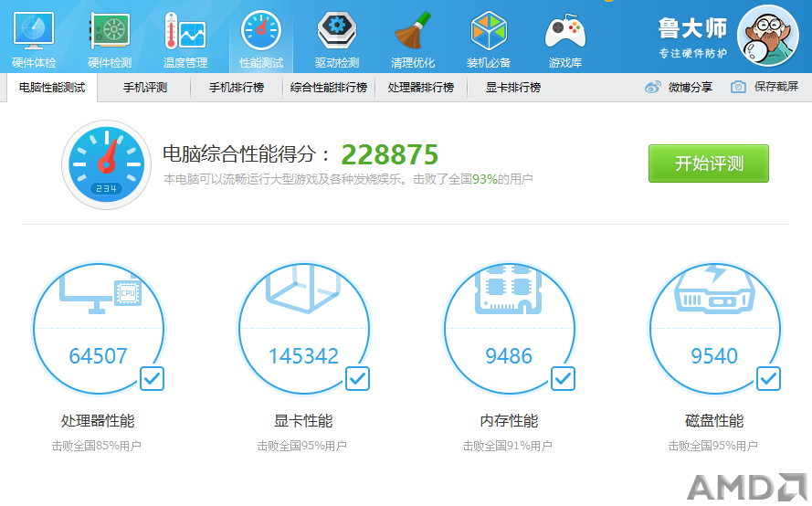Click GPU score 145342
This screenshot has width=812, height=506.
pyautogui.click(x=303, y=356)
